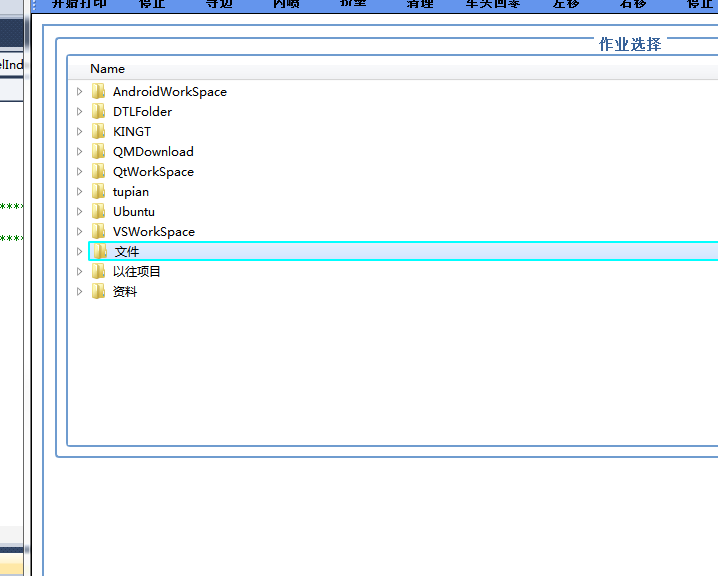The image size is (718, 576).
Task: Click the DTLFolder folder icon
Action: tap(98, 111)
